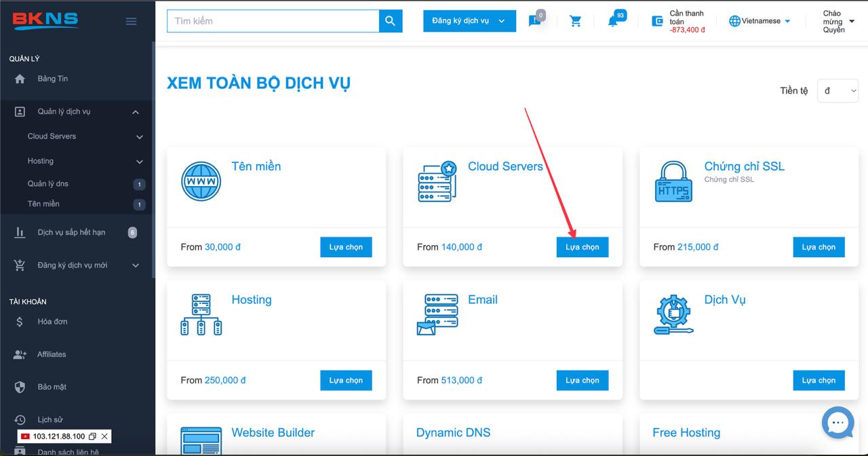Screen dimensions: 868x456
Task: Click inside the Tìm kiếm search field
Action: point(271,21)
